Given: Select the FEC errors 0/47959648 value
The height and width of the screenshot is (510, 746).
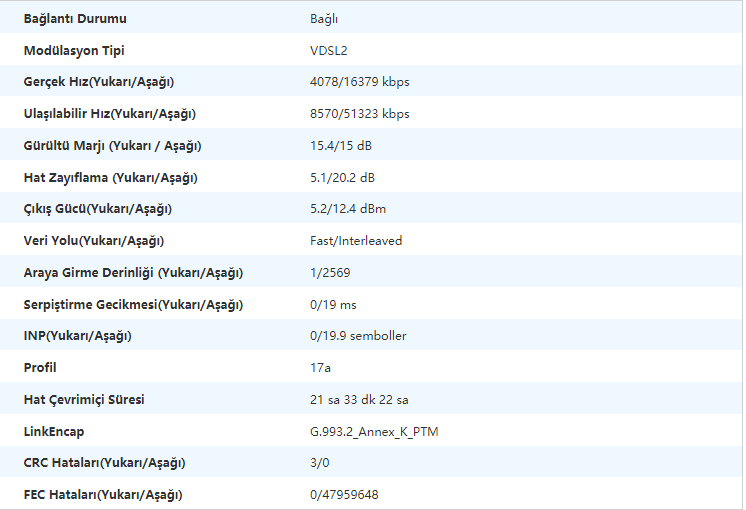Looking at the screenshot, I should [x=344, y=494].
